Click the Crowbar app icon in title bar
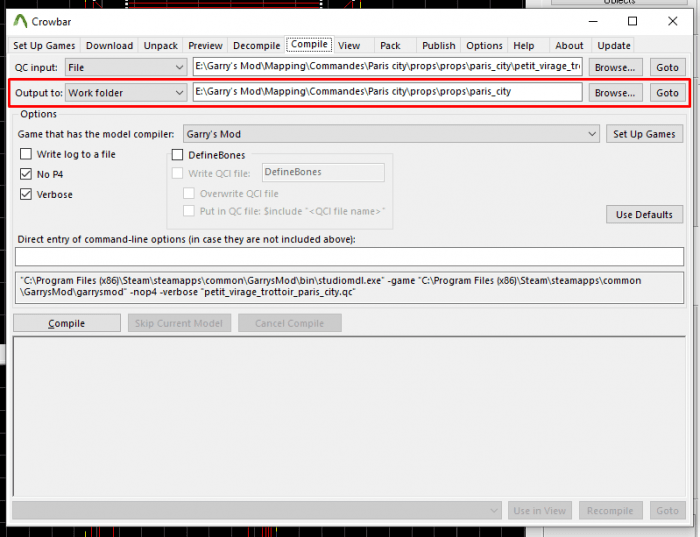 tap(20, 21)
